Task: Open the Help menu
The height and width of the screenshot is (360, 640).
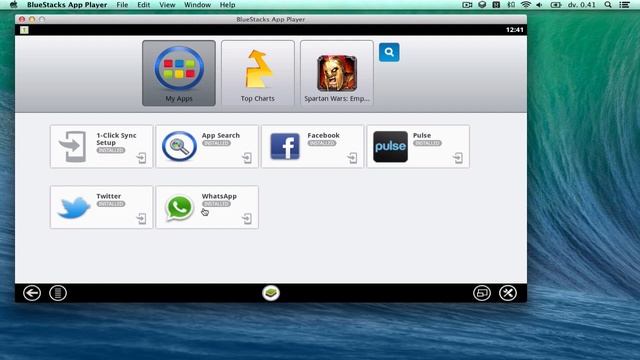Action: (227, 5)
